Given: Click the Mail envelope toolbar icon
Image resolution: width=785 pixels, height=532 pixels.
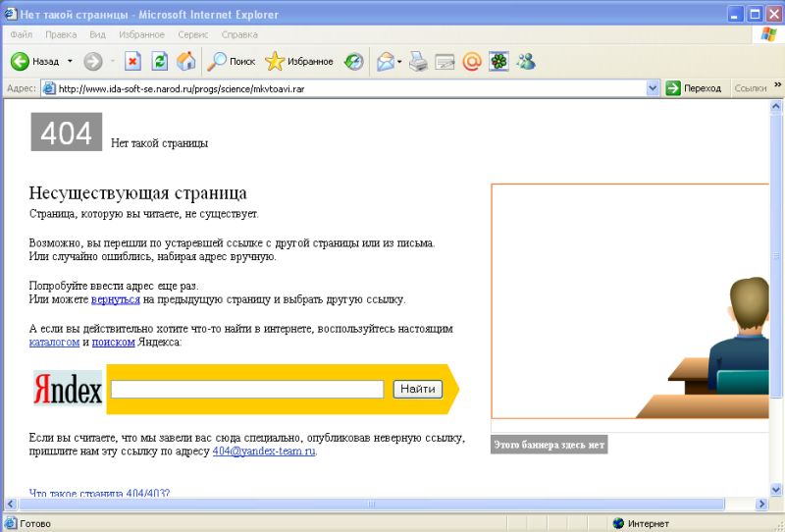Looking at the screenshot, I should coord(386,62).
